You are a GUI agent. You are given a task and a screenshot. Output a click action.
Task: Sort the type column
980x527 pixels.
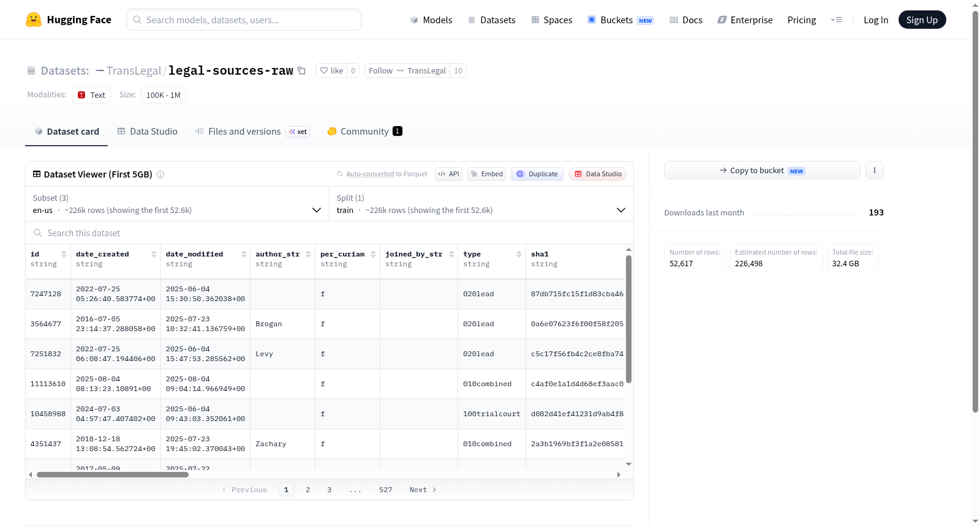[519, 254]
